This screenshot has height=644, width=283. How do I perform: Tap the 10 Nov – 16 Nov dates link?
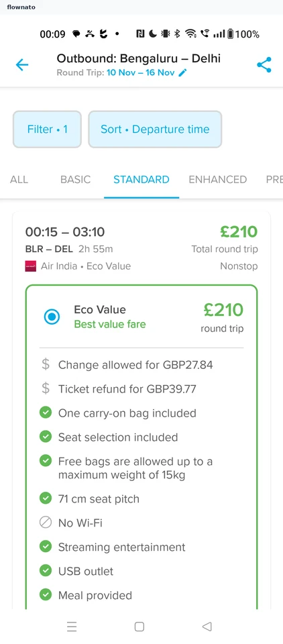141,72
